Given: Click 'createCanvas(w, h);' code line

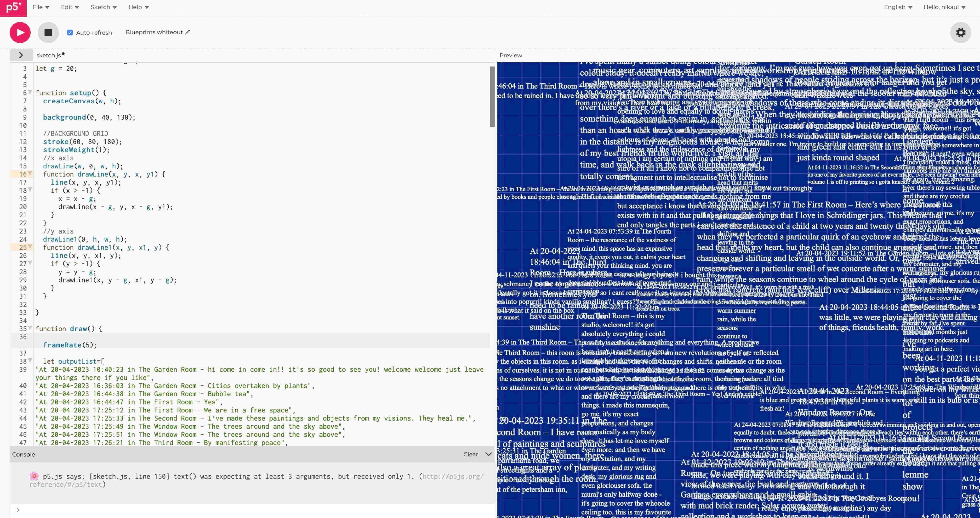Looking at the screenshot, I should click(82, 101).
